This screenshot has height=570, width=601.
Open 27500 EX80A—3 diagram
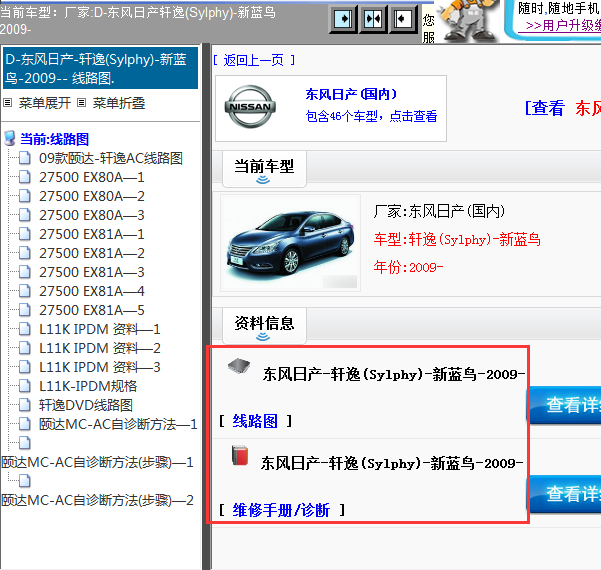coord(92,215)
